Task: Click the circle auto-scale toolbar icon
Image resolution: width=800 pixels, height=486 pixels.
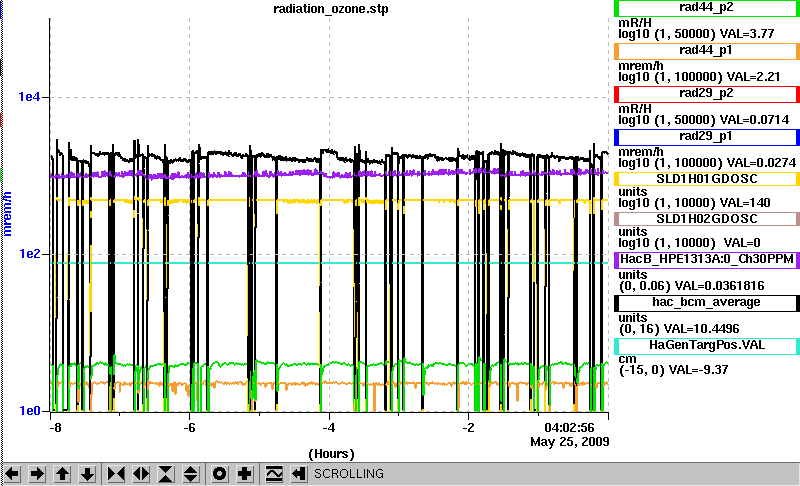Action: pyautogui.click(x=219, y=474)
